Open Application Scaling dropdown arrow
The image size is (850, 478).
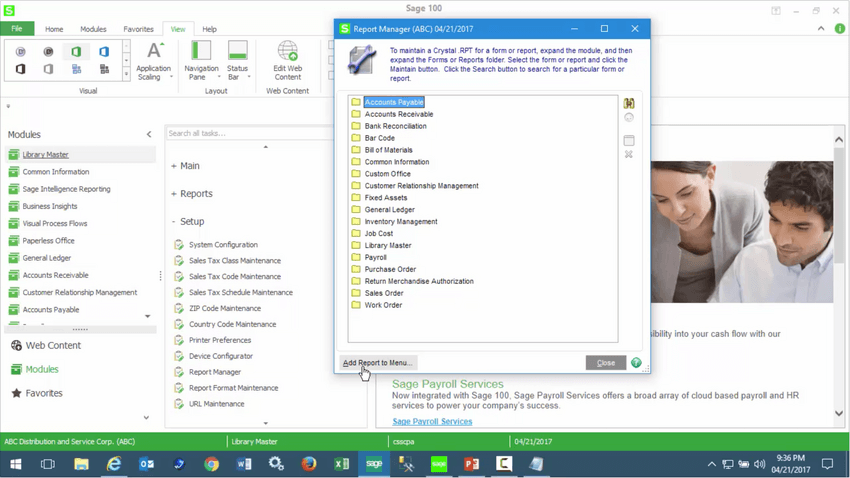point(171,77)
